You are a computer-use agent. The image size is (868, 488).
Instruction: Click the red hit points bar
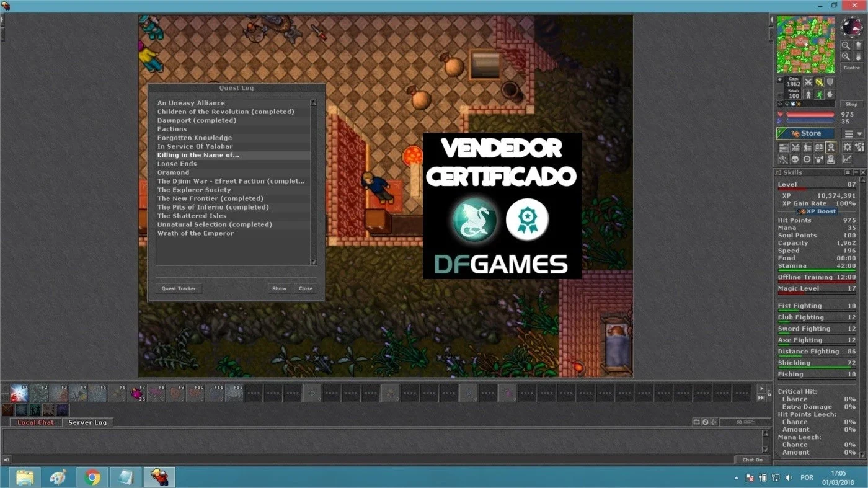click(810, 114)
